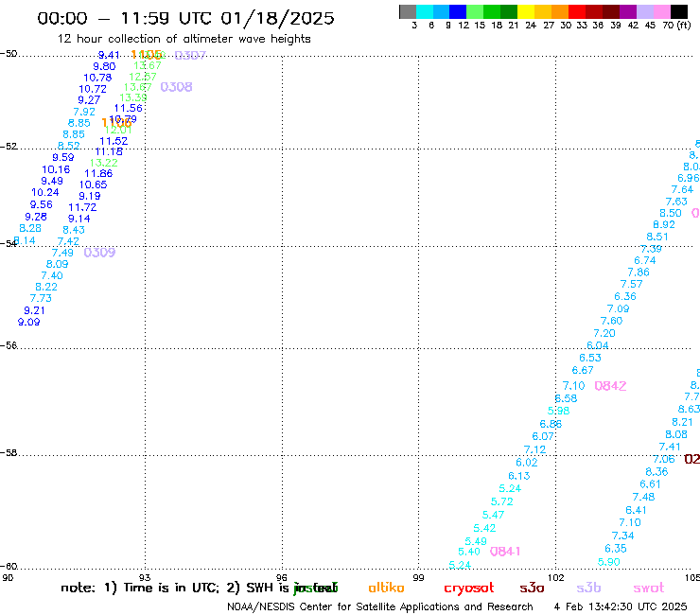Click the wave height value 5.49
This screenshot has width=700, height=615.
tap(476, 542)
